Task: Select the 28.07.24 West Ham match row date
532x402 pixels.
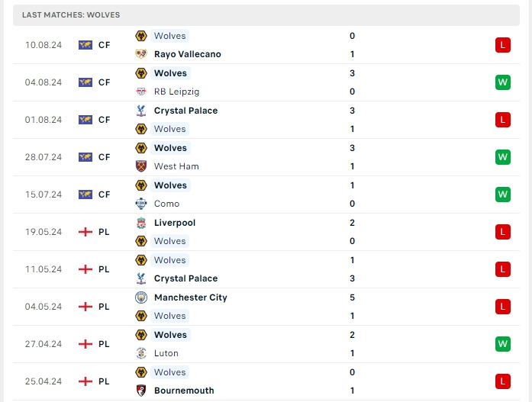Action: click(44, 157)
